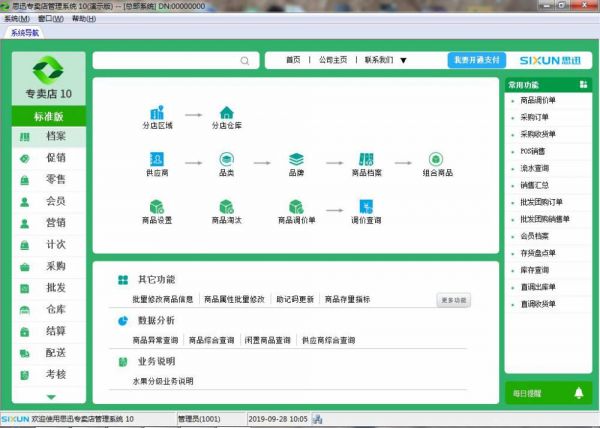Open the 分店仓库 house icon
Screen dimensions: 600x428
pos(227,112)
